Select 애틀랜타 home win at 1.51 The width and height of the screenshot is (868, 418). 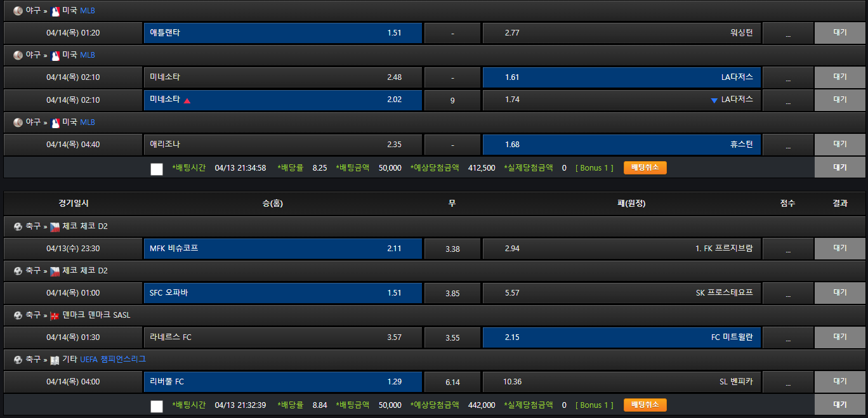(283, 33)
